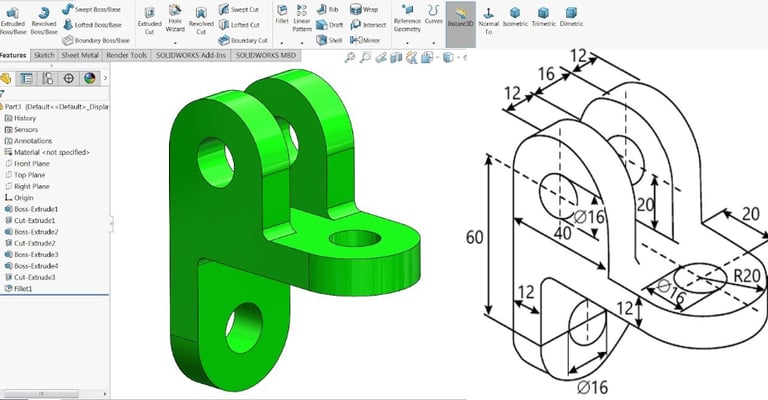Open the SOLIDWORKS MBD tab

coord(265,55)
